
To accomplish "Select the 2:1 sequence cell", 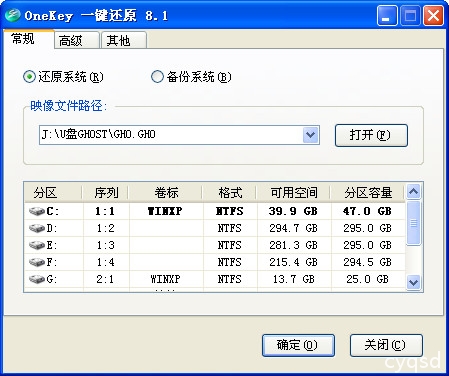I will pyautogui.click(x=105, y=279).
